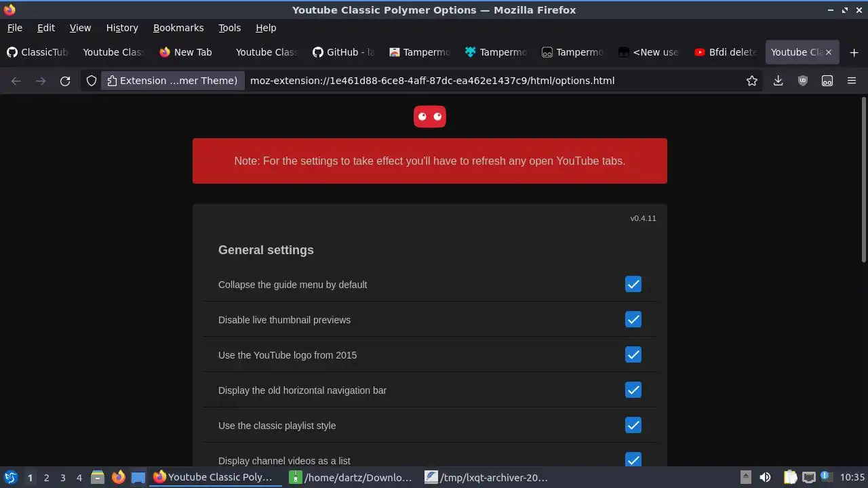
Task: Switch to the GitHub - la tab
Action: pyautogui.click(x=343, y=52)
